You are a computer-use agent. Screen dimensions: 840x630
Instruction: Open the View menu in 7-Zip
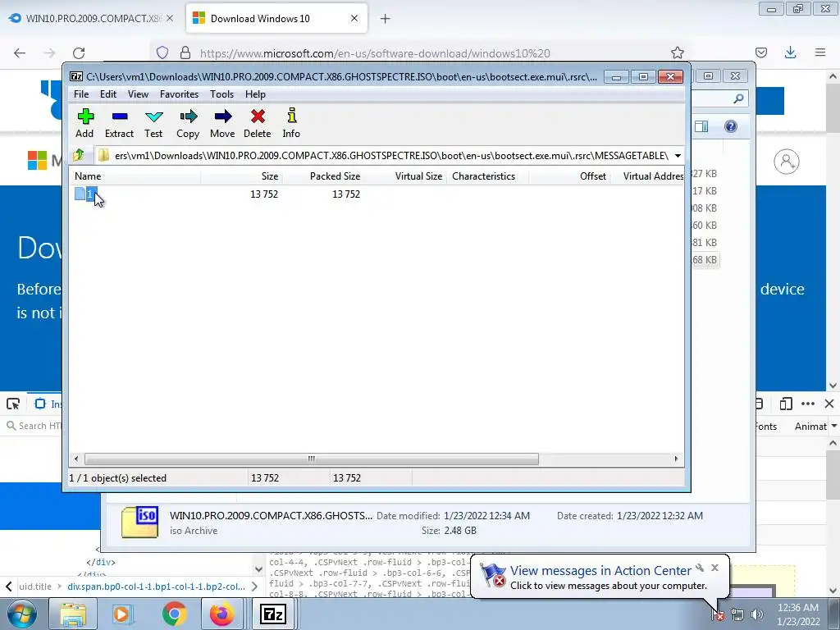(138, 94)
